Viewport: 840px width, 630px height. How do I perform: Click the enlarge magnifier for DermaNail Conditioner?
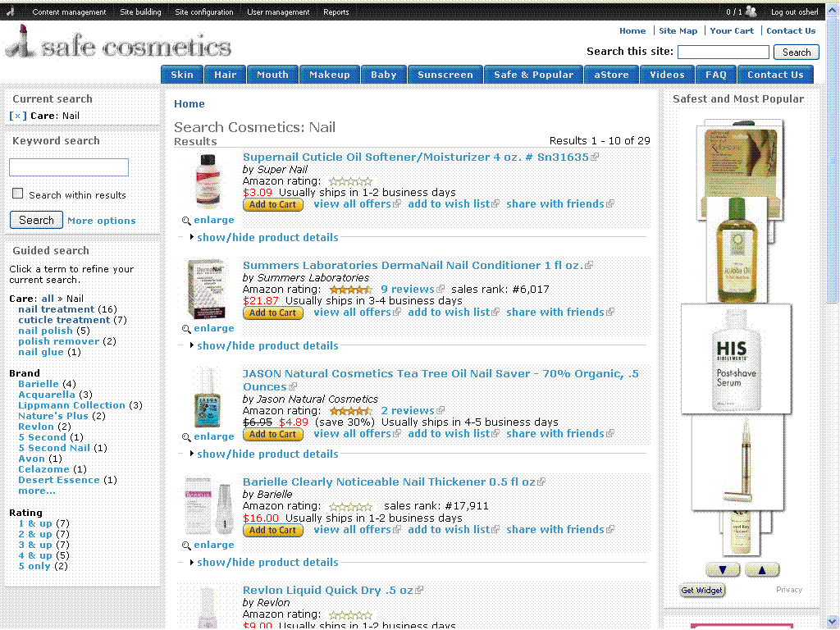tap(186, 329)
